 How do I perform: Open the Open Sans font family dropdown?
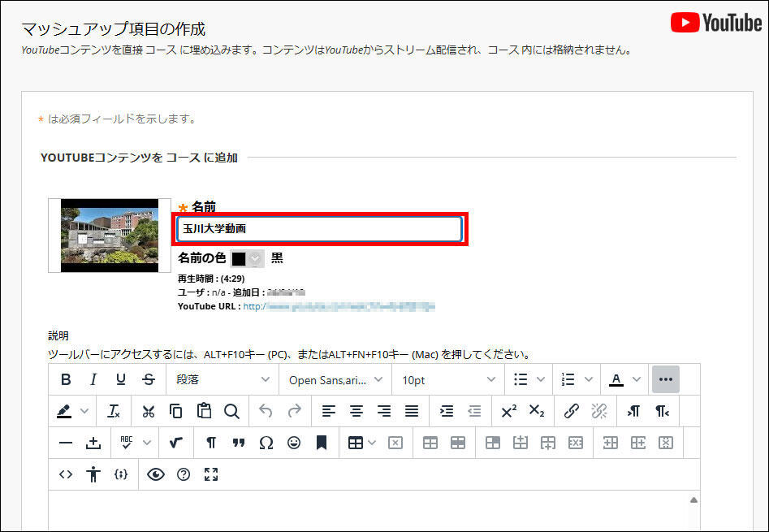tap(335, 379)
